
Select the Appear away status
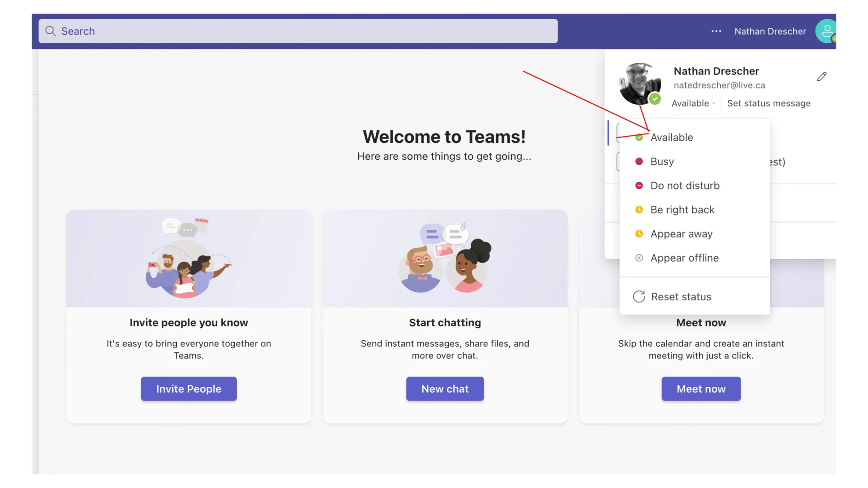coord(682,233)
